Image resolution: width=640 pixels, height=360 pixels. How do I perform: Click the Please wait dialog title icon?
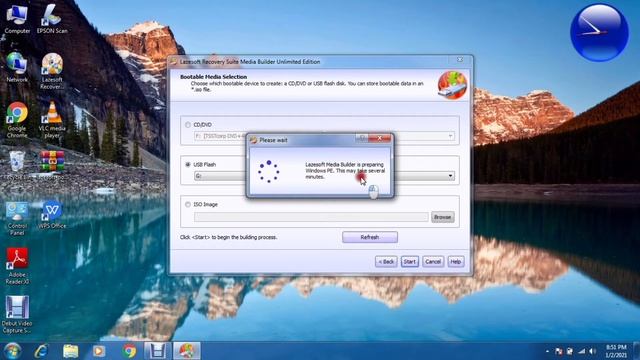click(x=253, y=140)
